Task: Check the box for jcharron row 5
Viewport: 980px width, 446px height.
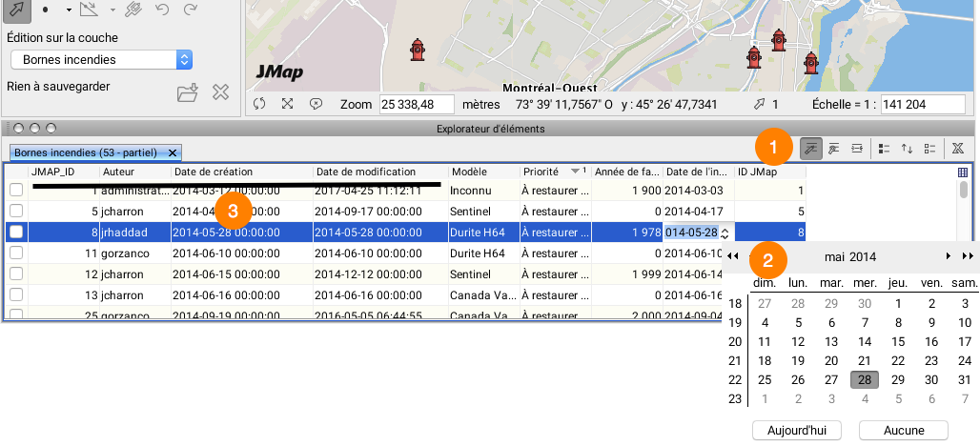Action: pyautogui.click(x=16, y=211)
